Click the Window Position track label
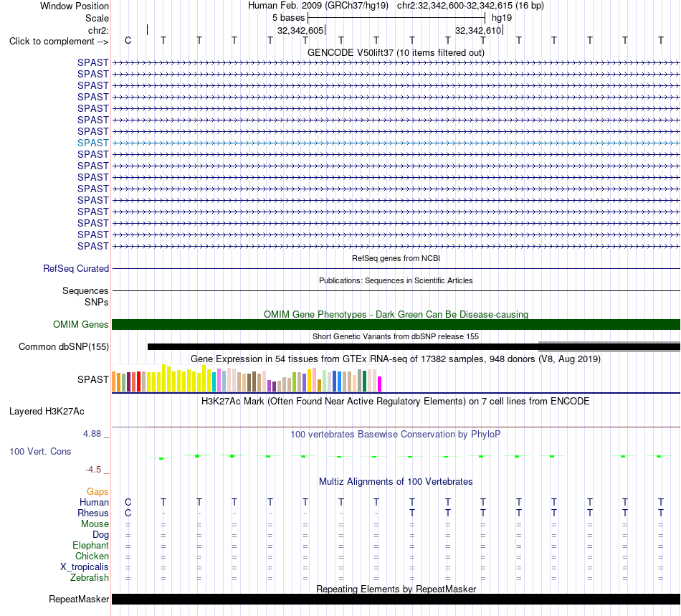 pyautogui.click(x=75, y=6)
